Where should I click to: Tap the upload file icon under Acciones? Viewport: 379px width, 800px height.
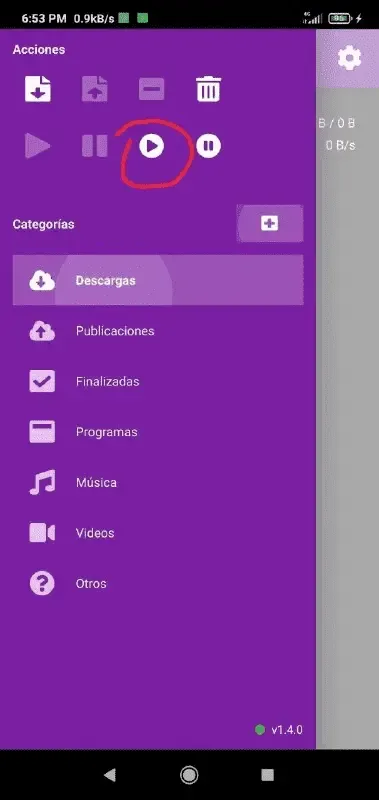pos(95,89)
